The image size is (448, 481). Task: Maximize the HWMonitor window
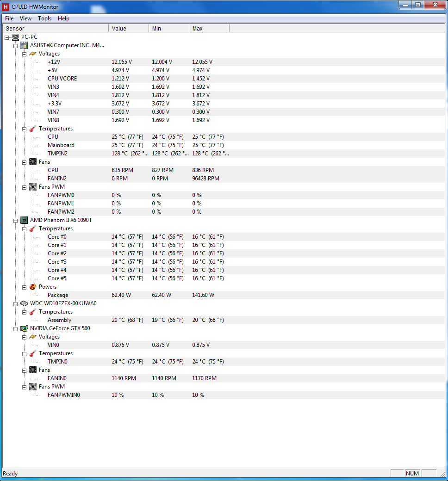[417, 5]
